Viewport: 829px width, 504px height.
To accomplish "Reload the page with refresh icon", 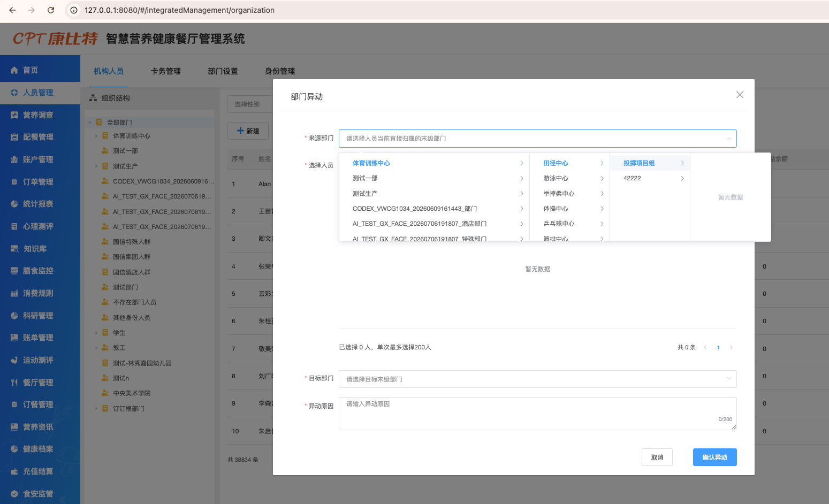I will coord(51,10).
